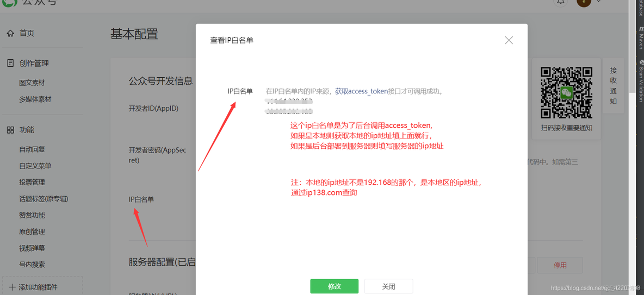Open 赞赏功能 in sidebar

click(x=32, y=215)
